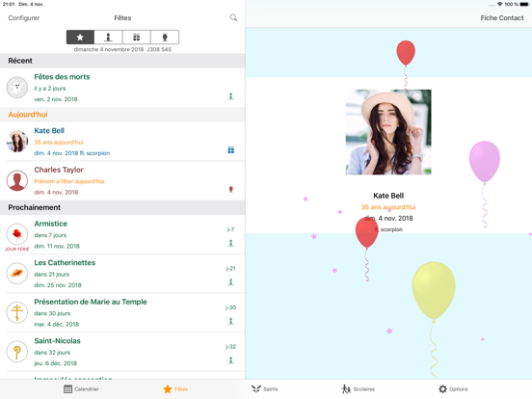
Task: Switch to the Options tab
Action: [453, 389]
